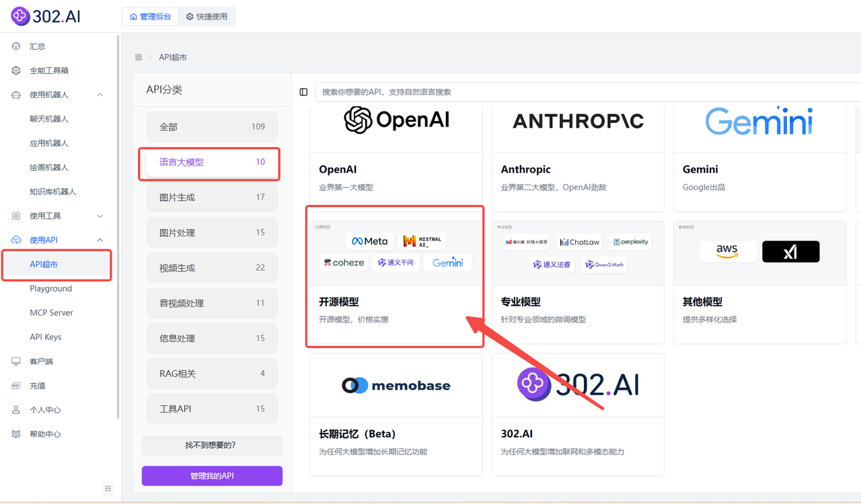
Task: Click the 找不到想要的? button
Action: coord(212,445)
